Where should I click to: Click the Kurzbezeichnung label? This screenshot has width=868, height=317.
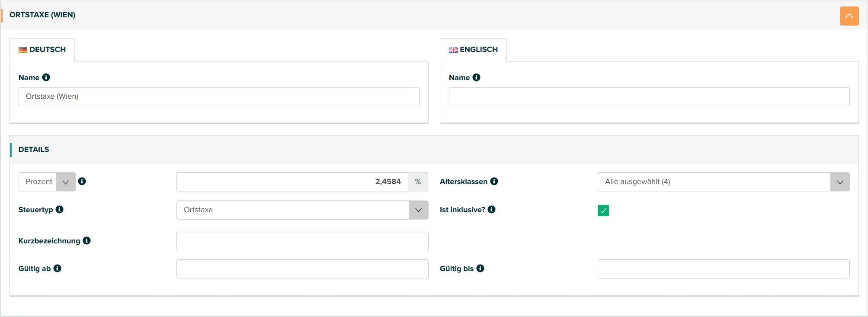[49, 241]
